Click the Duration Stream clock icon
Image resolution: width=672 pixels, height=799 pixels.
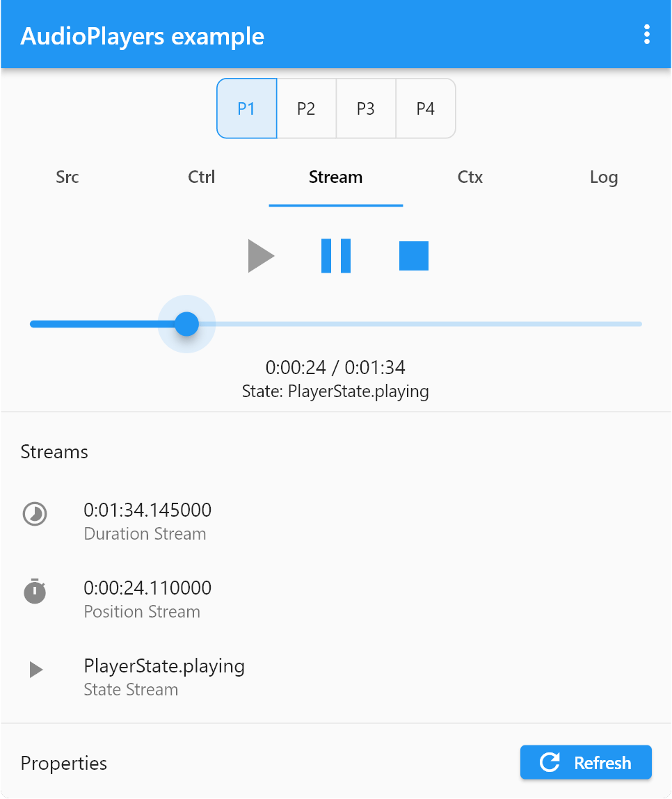[x=34, y=514]
